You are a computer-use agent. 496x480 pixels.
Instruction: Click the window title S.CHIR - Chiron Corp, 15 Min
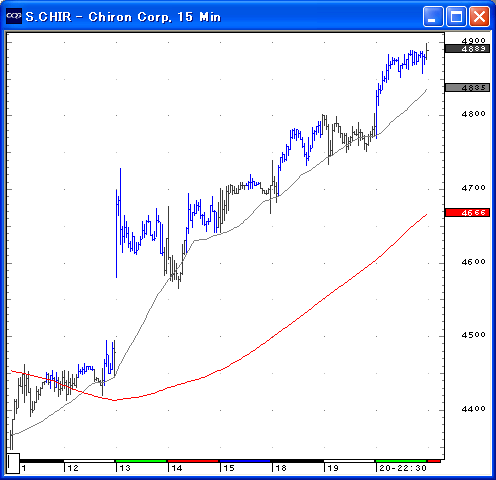(x=123, y=17)
